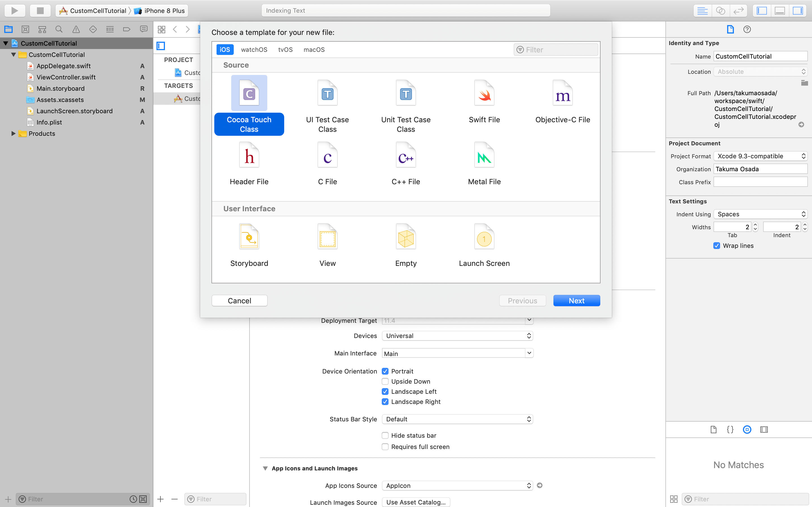The width and height of the screenshot is (812, 507).
Task: Click the Run play button in toolbar
Action: (14, 10)
